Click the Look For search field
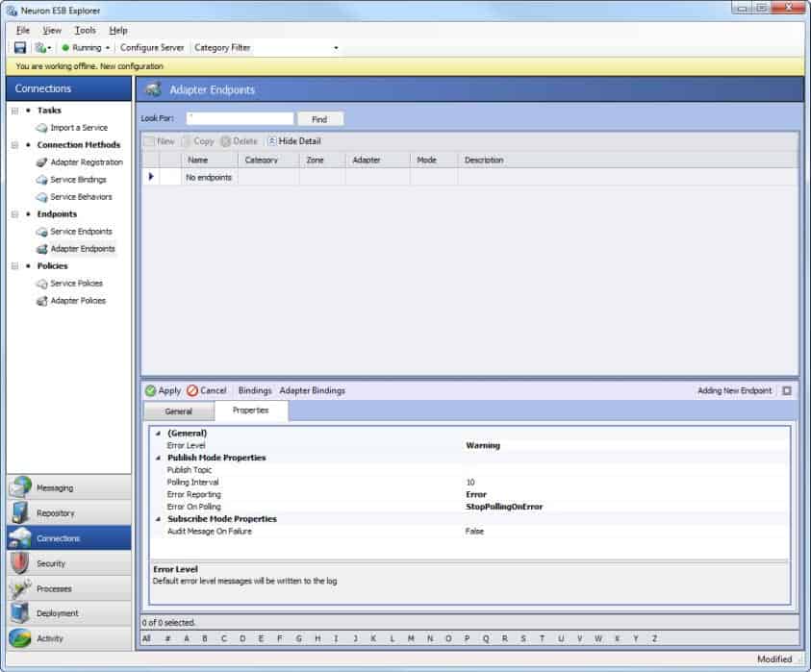811x672 pixels. coord(240,119)
